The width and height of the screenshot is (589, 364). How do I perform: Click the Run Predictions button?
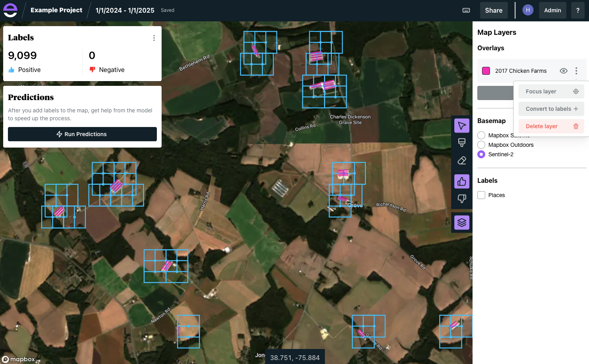tap(82, 134)
